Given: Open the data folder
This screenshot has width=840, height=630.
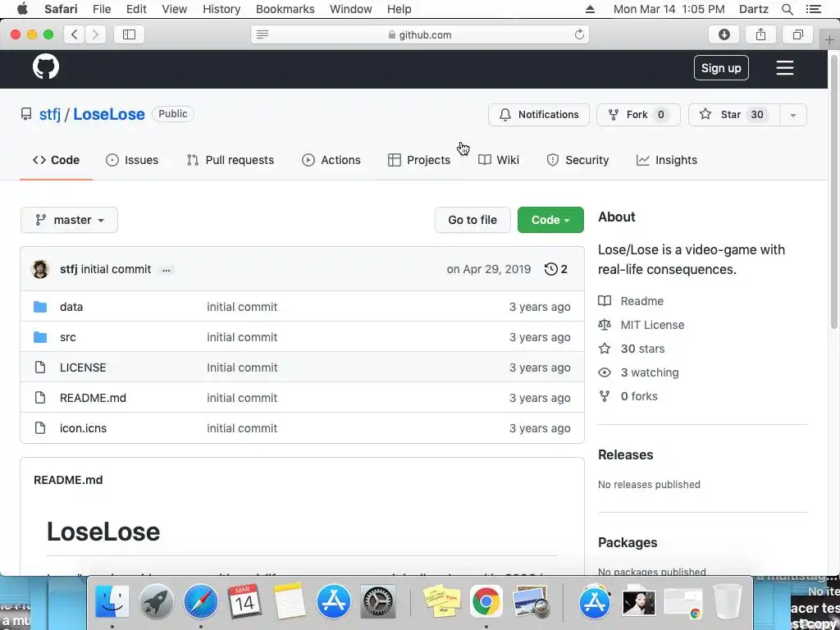Looking at the screenshot, I should [x=71, y=307].
